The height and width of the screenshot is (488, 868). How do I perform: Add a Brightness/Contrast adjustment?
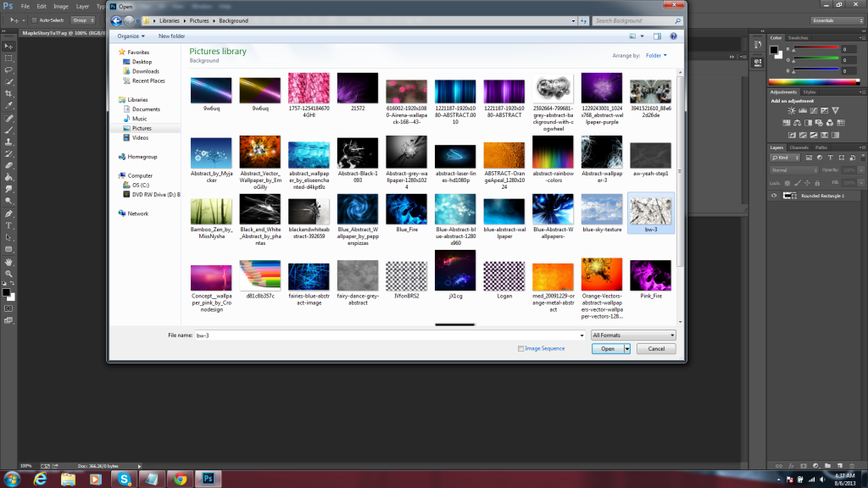[792, 111]
